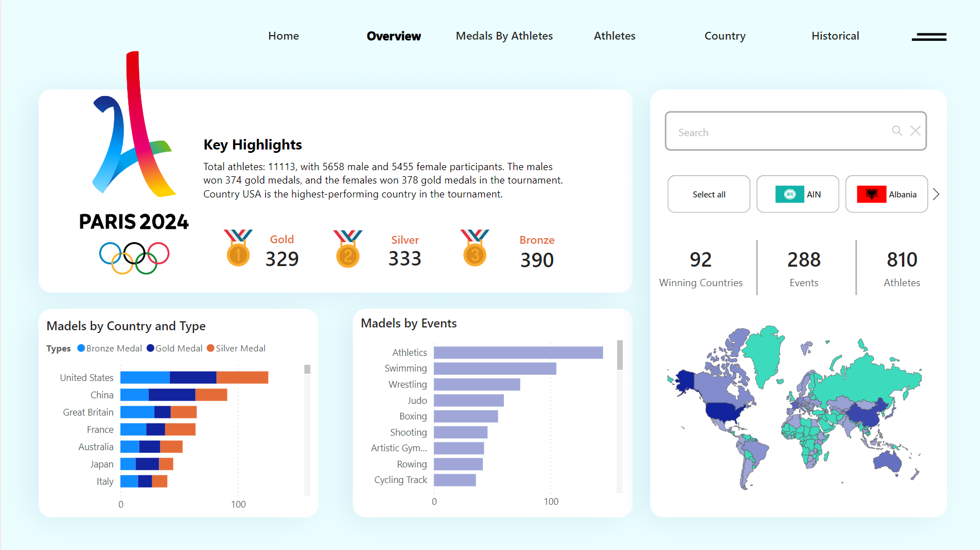The width and height of the screenshot is (980, 550).
Task: Go to the Home page
Action: coord(283,36)
